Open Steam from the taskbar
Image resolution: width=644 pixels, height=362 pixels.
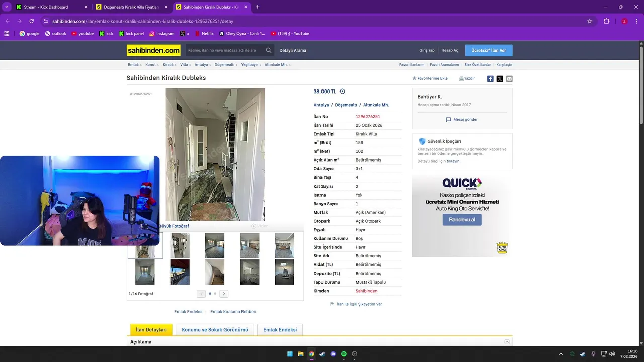point(322,354)
